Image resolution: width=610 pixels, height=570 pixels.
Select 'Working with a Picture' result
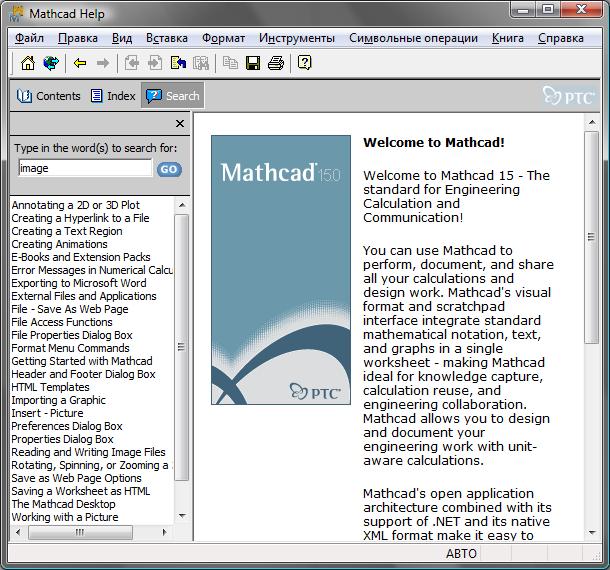pyautogui.click(x=65, y=517)
